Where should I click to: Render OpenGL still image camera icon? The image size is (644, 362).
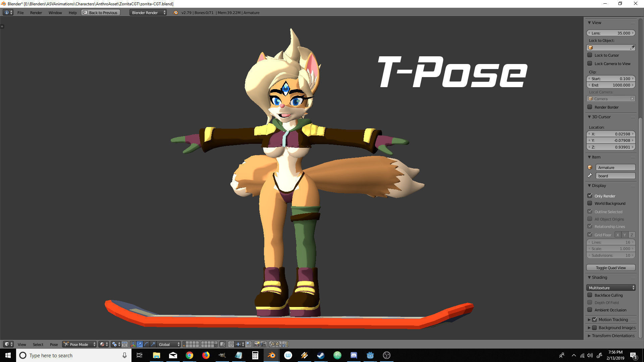(257, 344)
